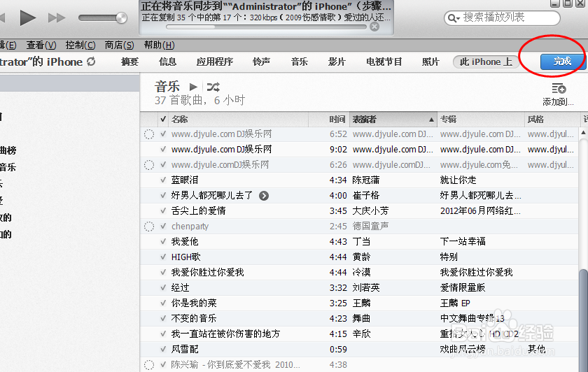Screen dimensions: 588x372
Task: Sort by the 名称 column header
Action: pos(239,119)
